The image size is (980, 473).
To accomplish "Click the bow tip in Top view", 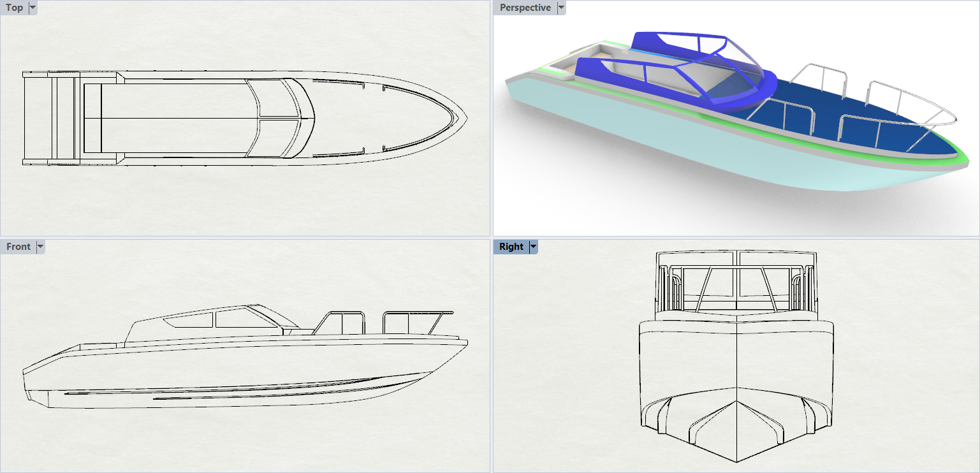I will [466, 119].
